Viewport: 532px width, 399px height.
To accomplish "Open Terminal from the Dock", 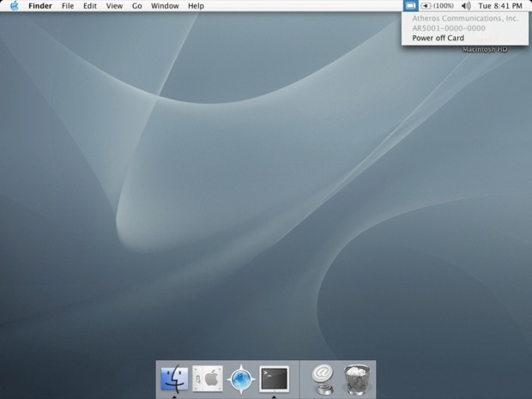I will (x=274, y=378).
